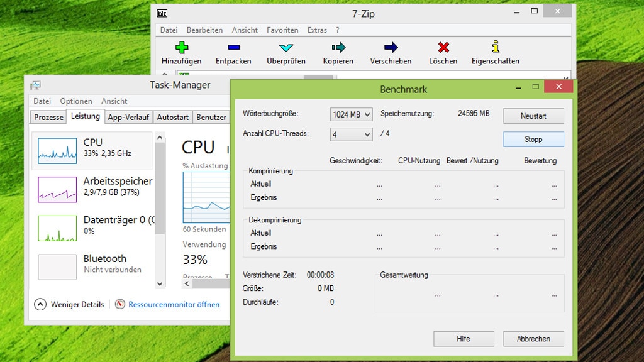Select the Arbeitsspeicher graph thumbnail
644x362 pixels.
pyautogui.click(x=57, y=190)
